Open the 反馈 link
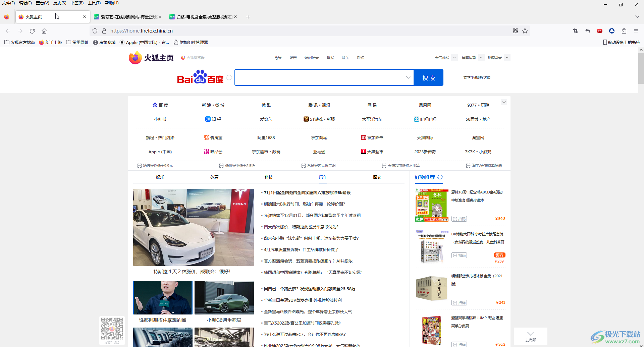Screen dimensions: 644x347 point(361,58)
